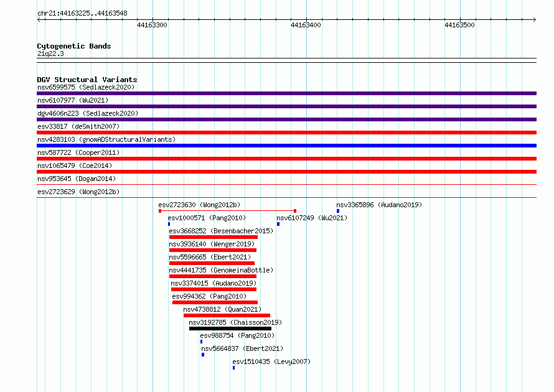
Task: Click the esv33817 (deSmith2007) label
Action: pyautogui.click(x=78, y=126)
